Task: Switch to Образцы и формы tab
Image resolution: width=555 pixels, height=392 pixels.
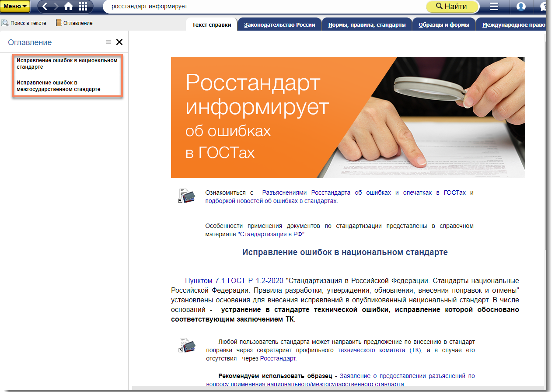Action: coord(444,24)
